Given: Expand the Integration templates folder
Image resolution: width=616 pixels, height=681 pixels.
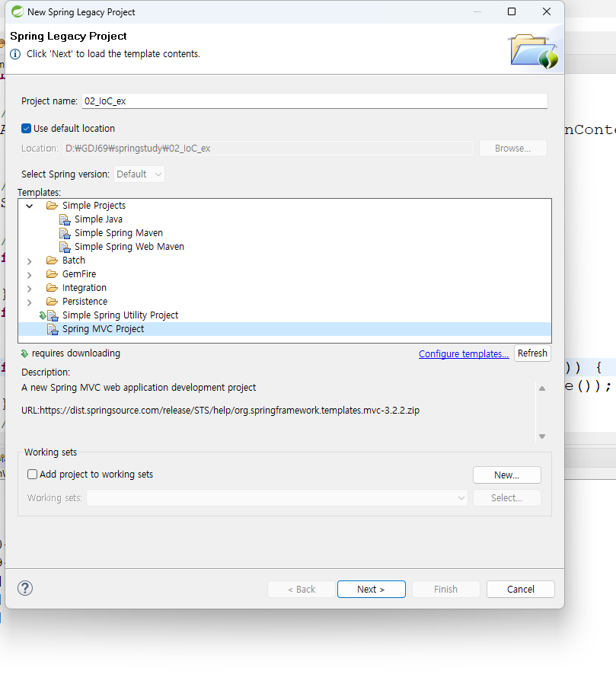Looking at the screenshot, I should pos(30,289).
